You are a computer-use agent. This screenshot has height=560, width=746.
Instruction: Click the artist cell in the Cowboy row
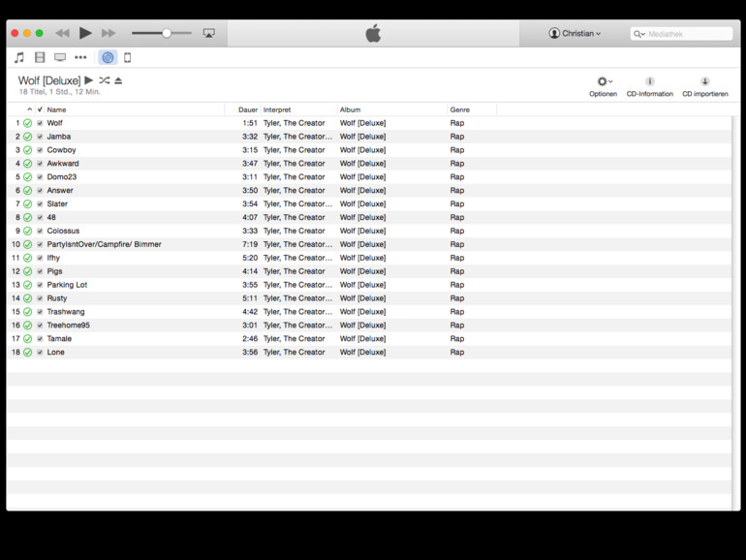point(294,150)
